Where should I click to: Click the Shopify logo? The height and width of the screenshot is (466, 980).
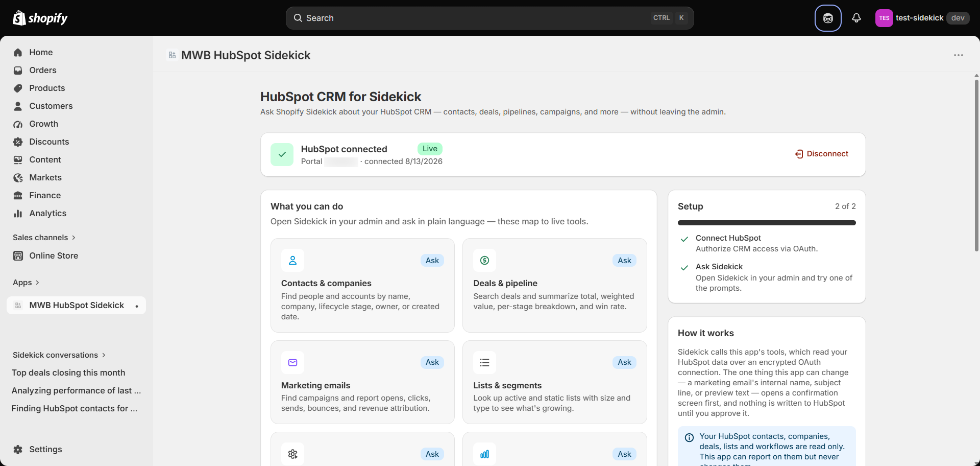click(x=40, y=18)
